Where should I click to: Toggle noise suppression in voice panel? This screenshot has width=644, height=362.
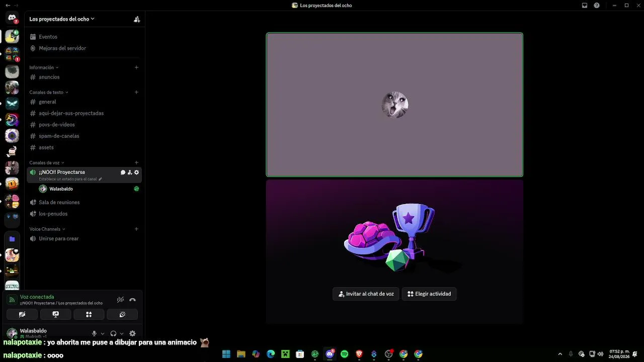120,300
